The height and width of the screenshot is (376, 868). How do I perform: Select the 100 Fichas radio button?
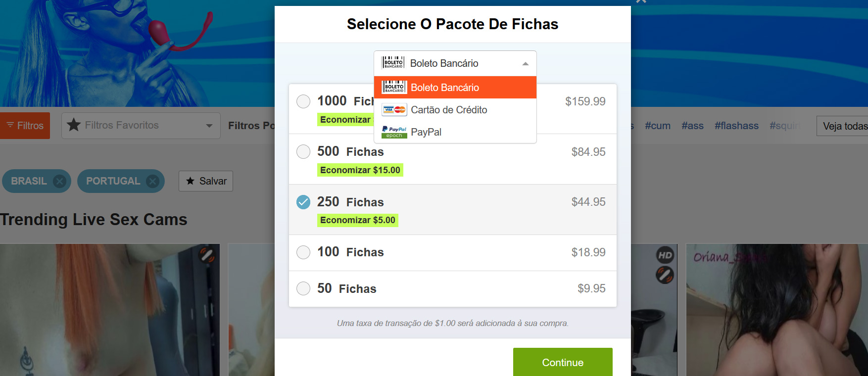(x=303, y=252)
